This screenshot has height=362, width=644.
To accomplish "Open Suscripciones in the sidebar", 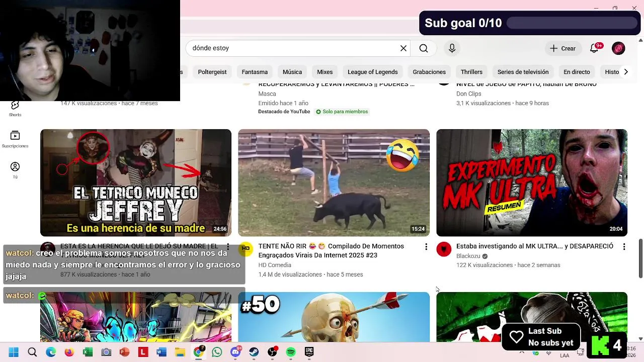I will point(15,139).
